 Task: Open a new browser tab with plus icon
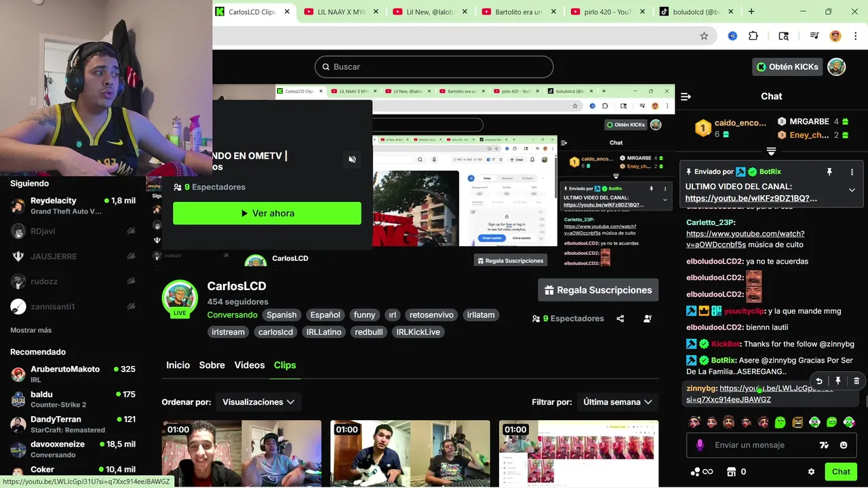[x=751, y=12]
